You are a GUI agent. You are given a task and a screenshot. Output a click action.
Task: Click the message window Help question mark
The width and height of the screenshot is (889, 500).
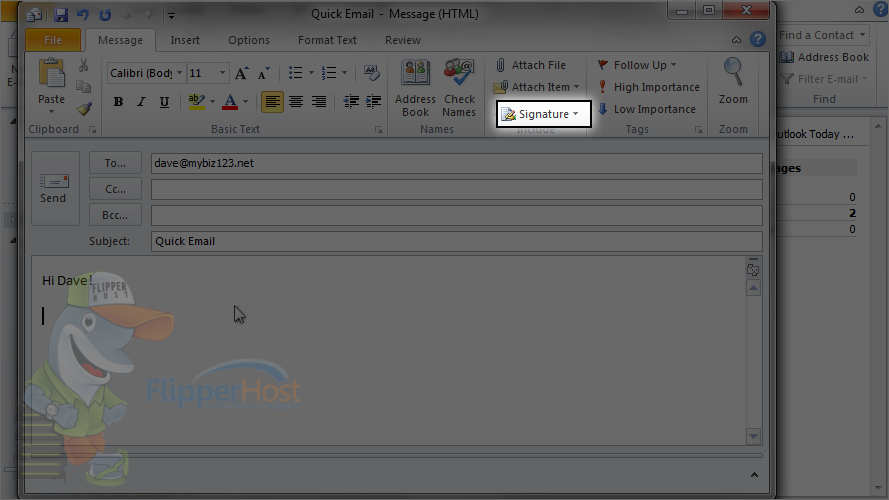757,39
